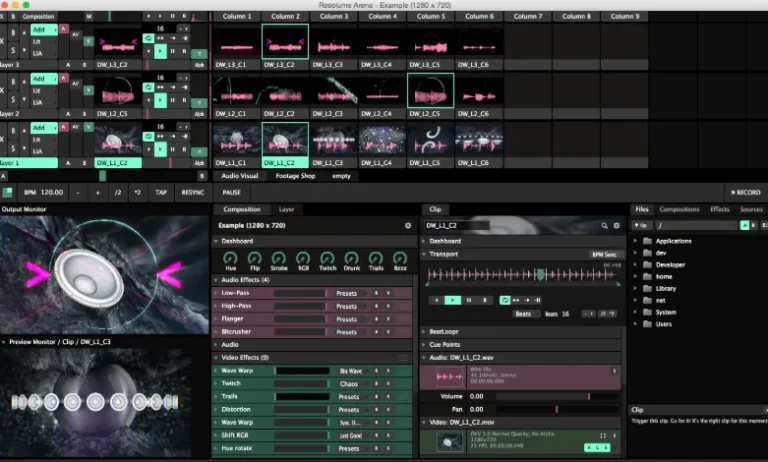Click the Hue dashboard knob
Viewport: 768px width, 462px height.
coord(230,258)
